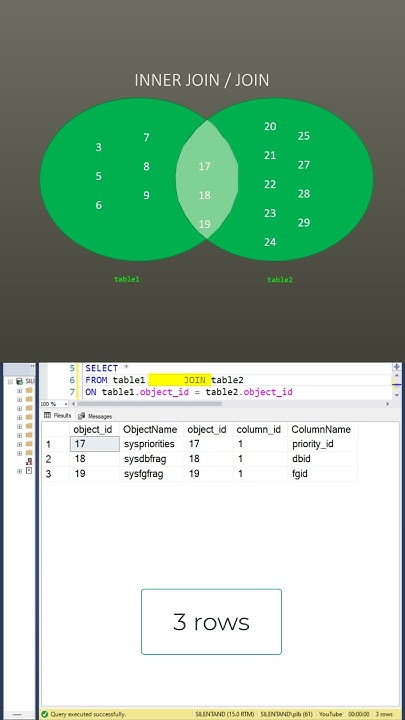Image resolution: width=405 pixels, height=720 pixels.
Task: Select the ObjectName column header
Action: click(151, 429)
